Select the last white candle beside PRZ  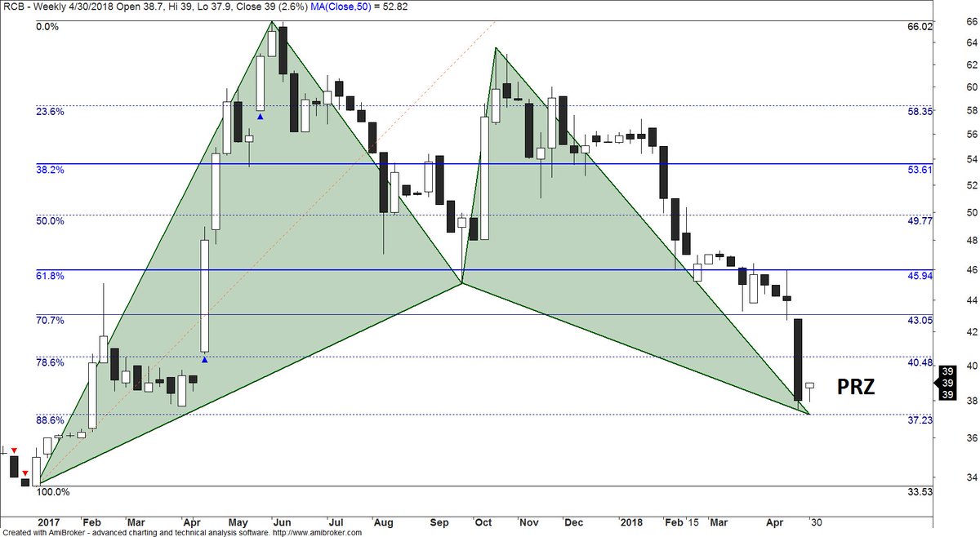pyautogui.click(x=809, y=386)
